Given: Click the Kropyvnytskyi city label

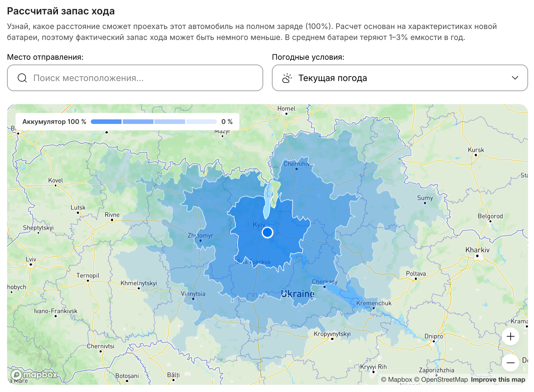Looking at the screenshot, I should [332, 334].
